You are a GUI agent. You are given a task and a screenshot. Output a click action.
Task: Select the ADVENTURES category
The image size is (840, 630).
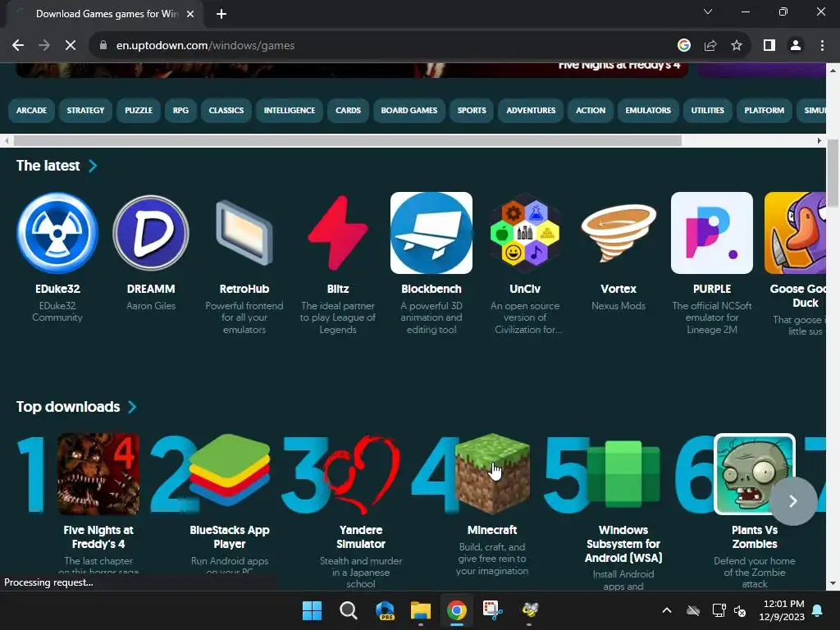click(x=531, y=111)
